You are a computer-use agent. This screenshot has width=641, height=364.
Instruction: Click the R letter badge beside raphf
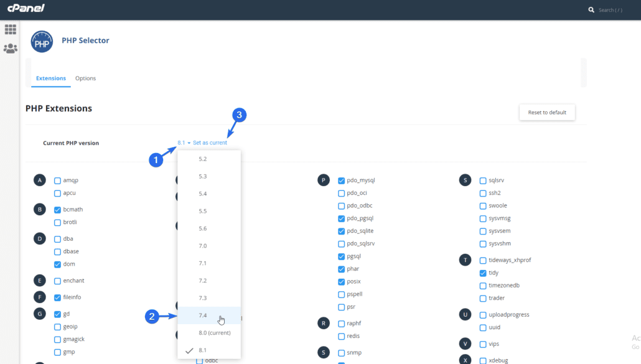[x=324, y=323]
